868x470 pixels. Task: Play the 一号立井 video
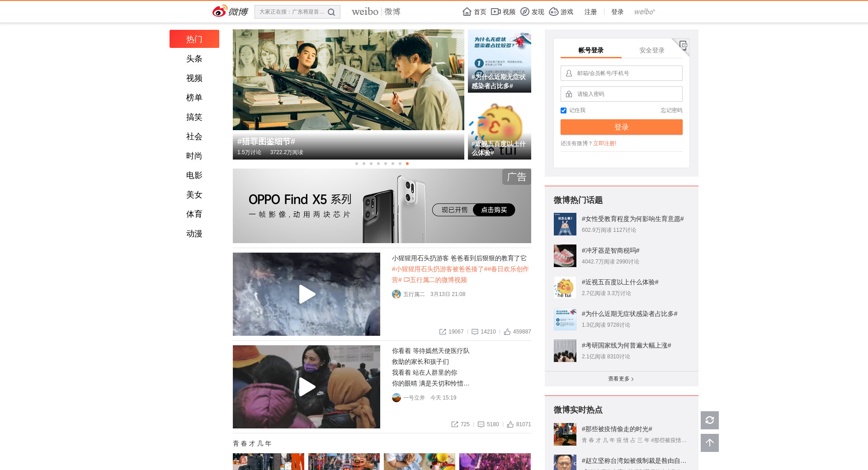coord(307,387)
